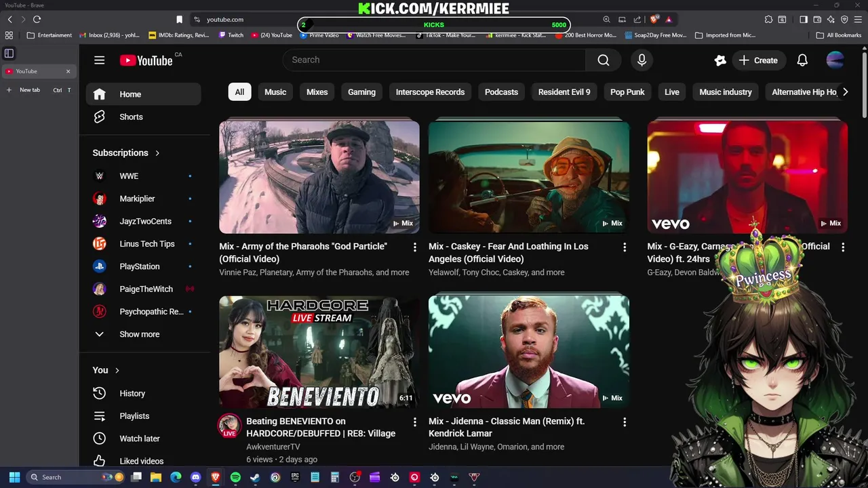Click the YouTube logo
The image size is (868, 488).
146,60
